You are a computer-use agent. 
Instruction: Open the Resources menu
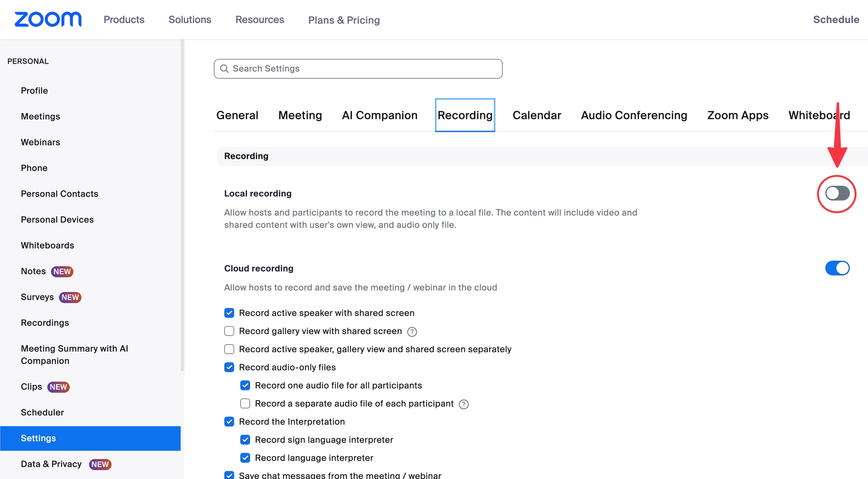click(260, 20)
